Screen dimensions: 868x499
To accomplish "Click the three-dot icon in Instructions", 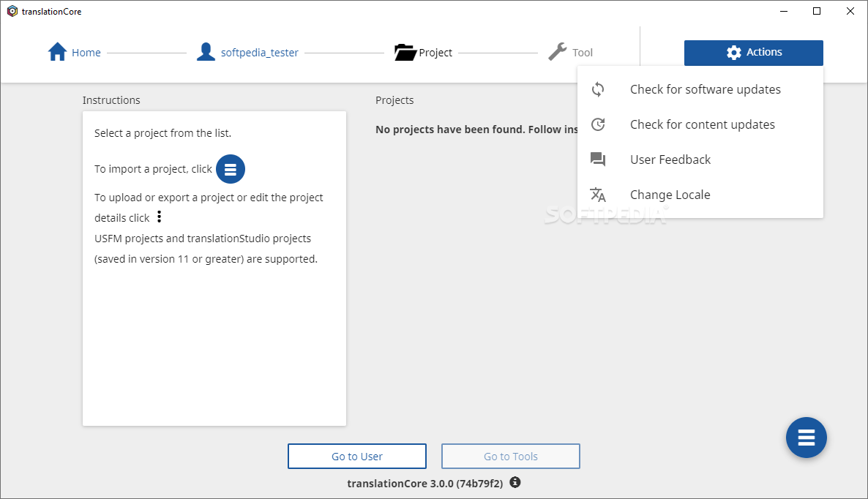I will tap(160, 217).
